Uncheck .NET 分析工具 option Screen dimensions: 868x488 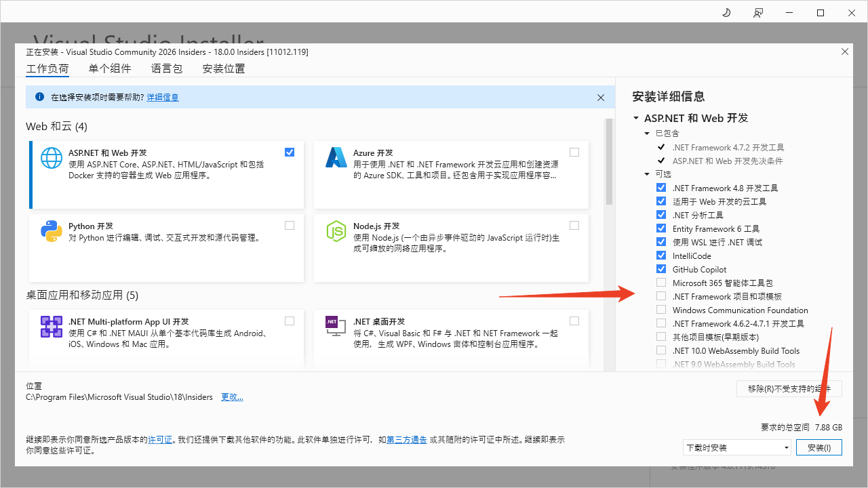tap(661, 215)
